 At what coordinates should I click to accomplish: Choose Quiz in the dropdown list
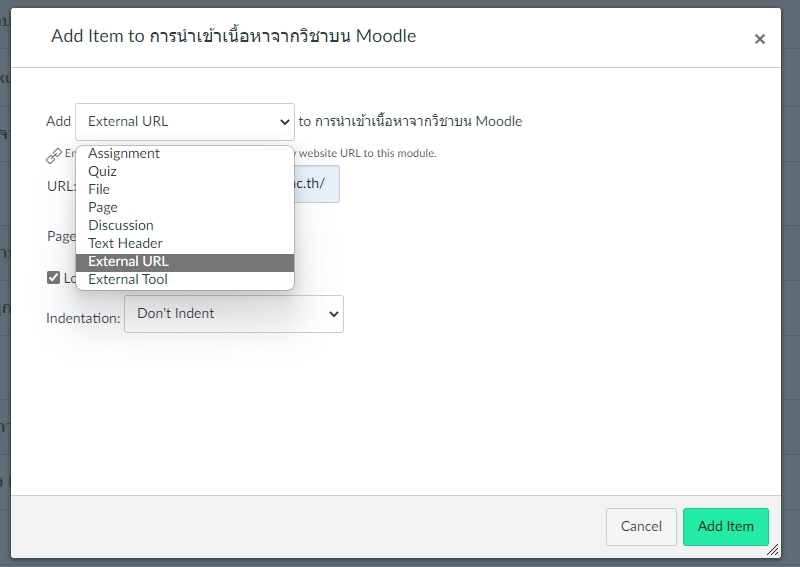point(102,171)
